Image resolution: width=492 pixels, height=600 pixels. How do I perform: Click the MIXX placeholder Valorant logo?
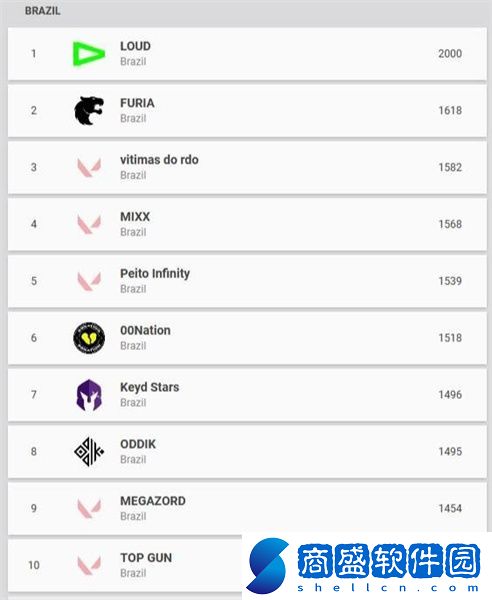89,224
